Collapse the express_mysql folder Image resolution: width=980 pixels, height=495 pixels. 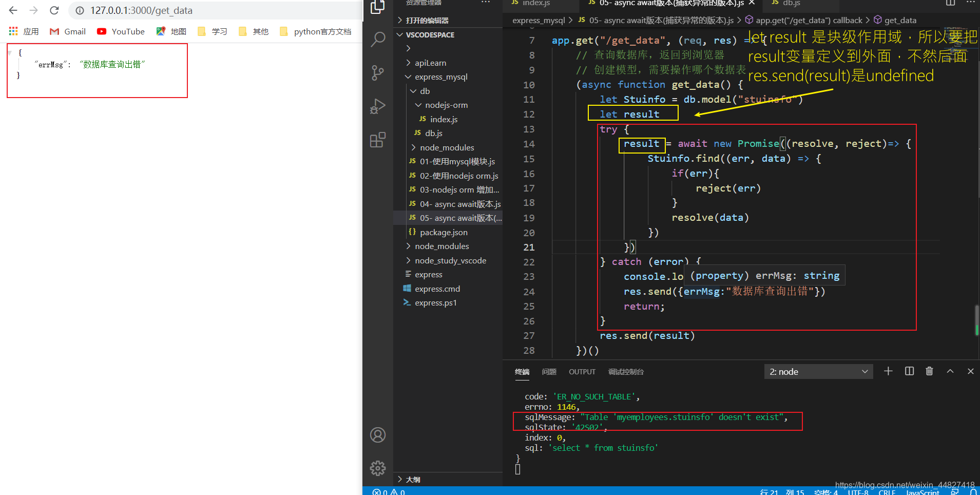click(448, 77)
